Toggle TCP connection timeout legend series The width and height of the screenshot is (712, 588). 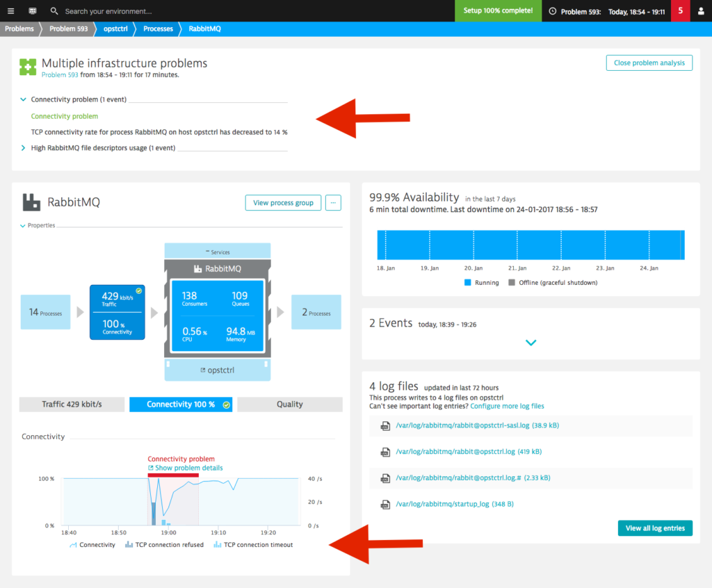click(x=253, y=545)
